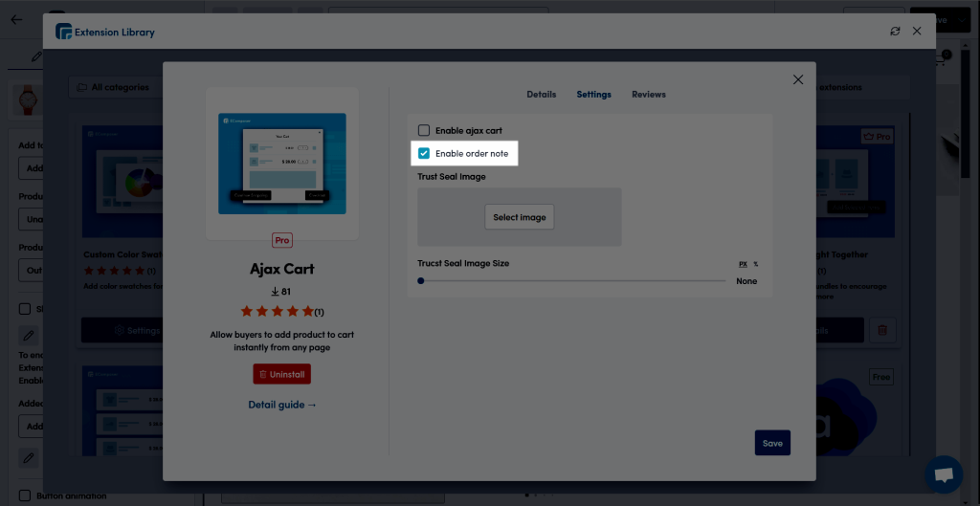Switch to the Settings tab

593,95
